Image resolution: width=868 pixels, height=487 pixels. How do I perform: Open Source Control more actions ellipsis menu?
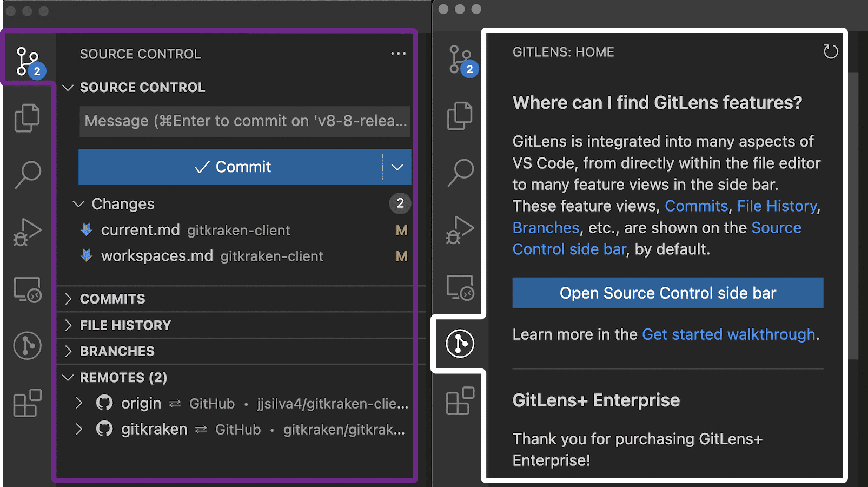click(x=398, y=54)
